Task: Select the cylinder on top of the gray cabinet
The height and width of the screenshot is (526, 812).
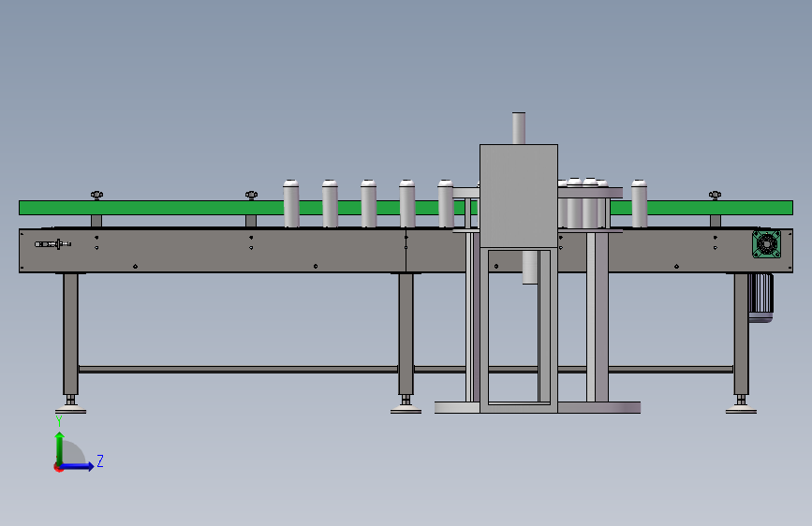Action: tap(519, 128)
